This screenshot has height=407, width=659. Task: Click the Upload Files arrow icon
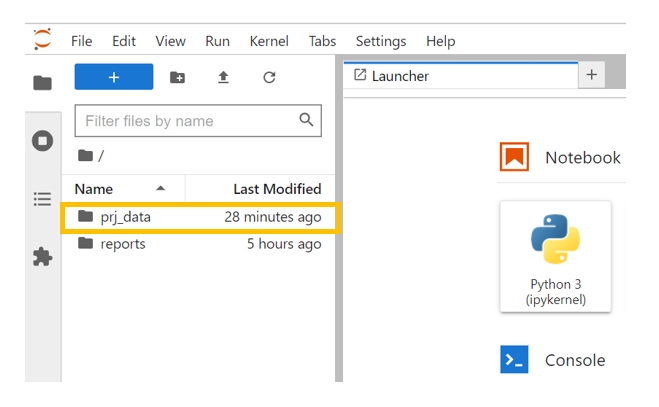coord(223,77)
